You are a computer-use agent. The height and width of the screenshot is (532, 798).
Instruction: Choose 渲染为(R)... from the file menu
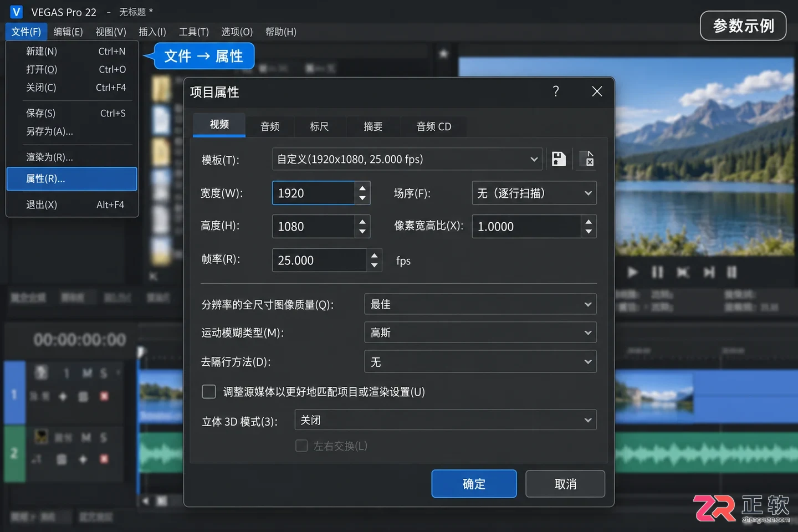coord(72,157)
